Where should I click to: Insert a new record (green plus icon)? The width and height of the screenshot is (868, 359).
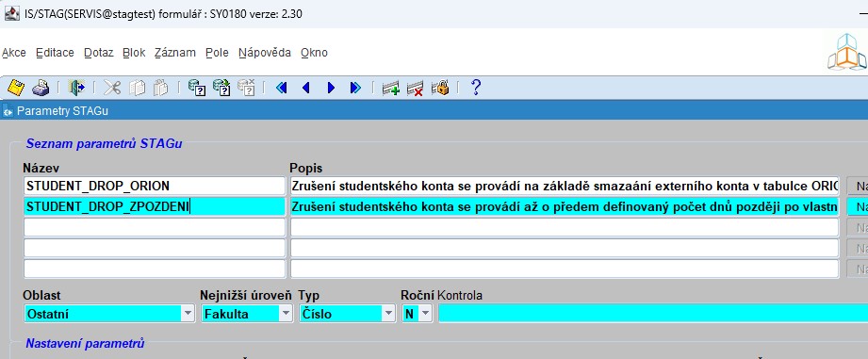[x=391, y=88]
